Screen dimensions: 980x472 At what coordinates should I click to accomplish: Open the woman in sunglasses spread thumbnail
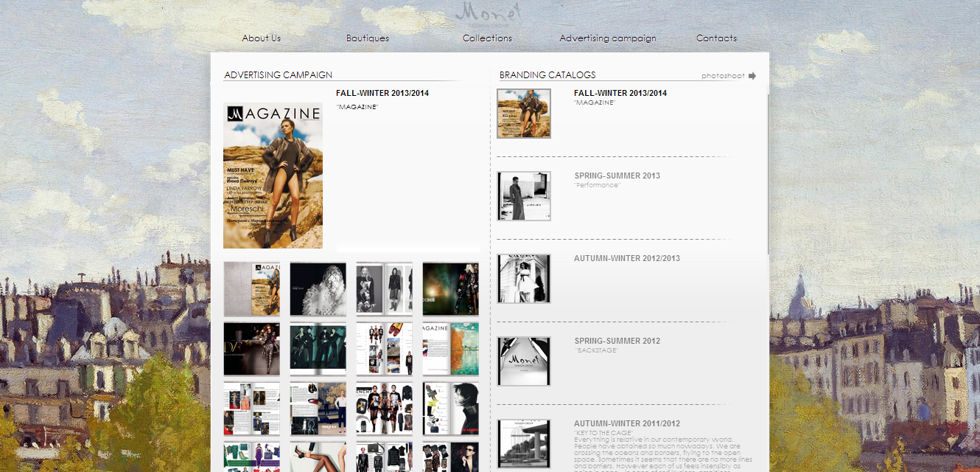(x=451, y=457)
